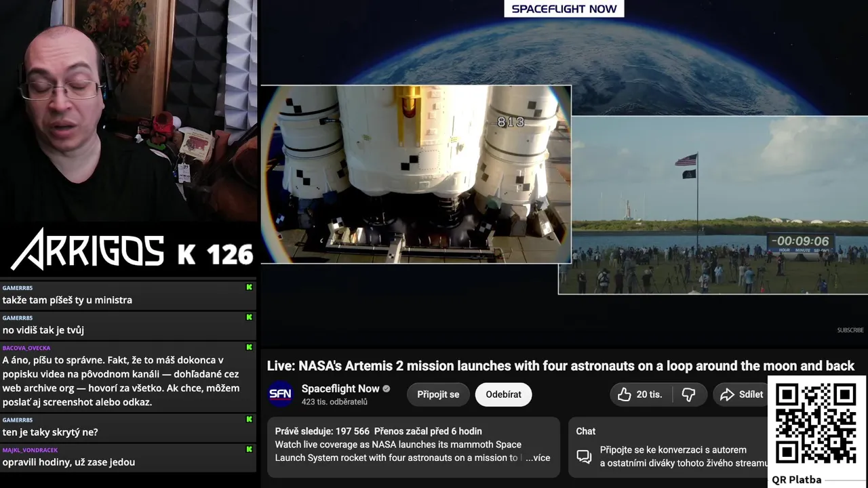The height and width of the screenshot is (488, 868).
Task: Click 'Právě sleduje: 197 566' viewer count
Action: 322,431
